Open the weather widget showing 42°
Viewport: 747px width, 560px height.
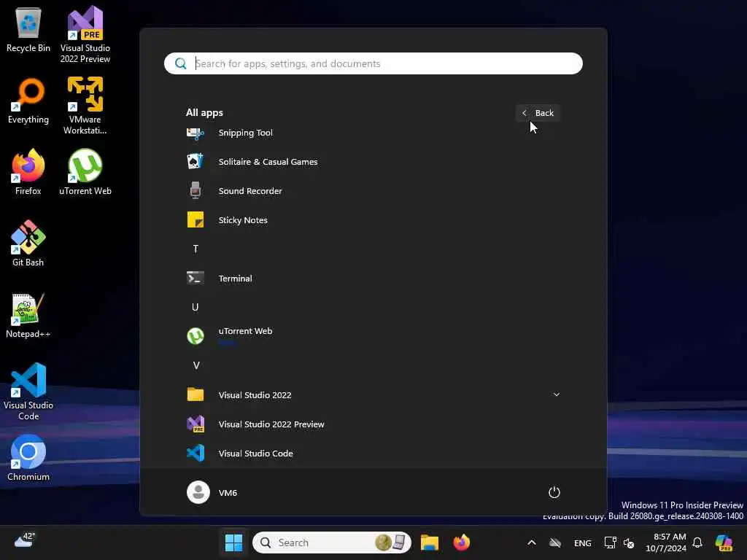tap(25, 540)
